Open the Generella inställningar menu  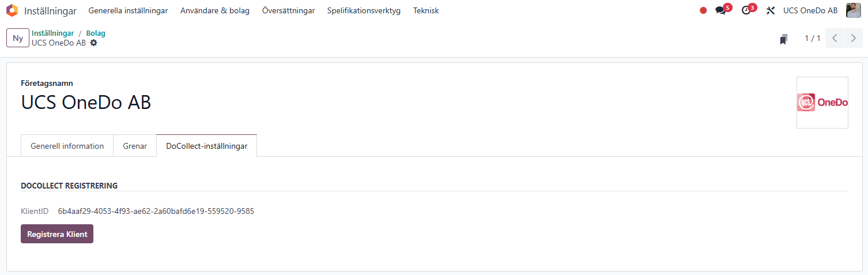point(128,10)
